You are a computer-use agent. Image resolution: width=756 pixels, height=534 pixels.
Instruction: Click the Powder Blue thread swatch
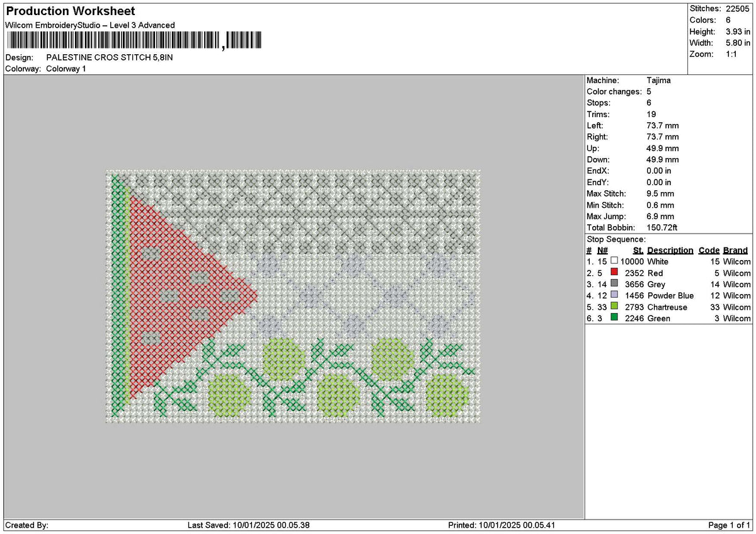tap(614, 295)
